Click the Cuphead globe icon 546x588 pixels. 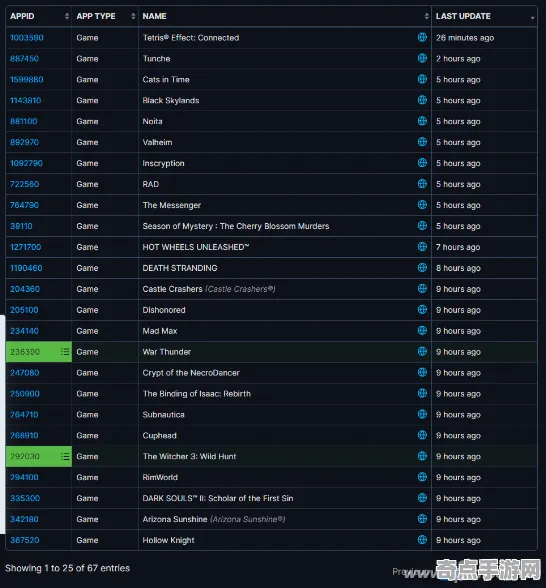422,435
